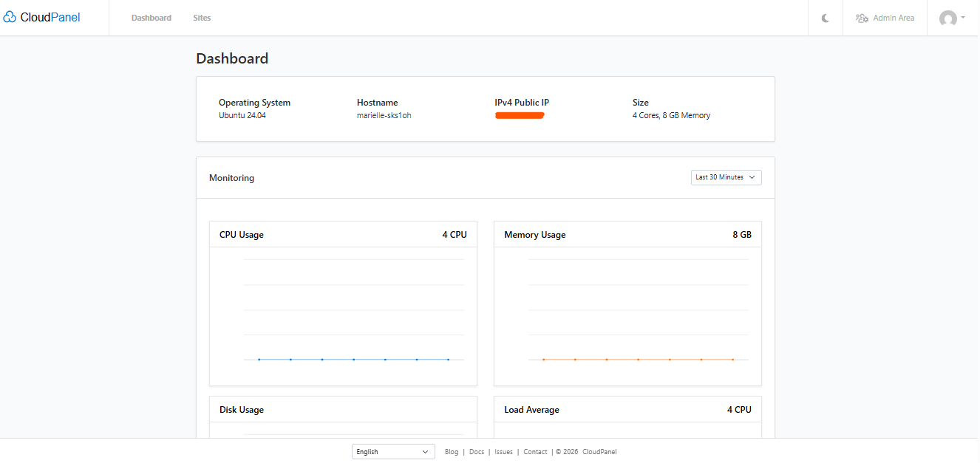980x463 pixels.
Task: Open the Blog footer link
Action: click(x=452, y=452)
